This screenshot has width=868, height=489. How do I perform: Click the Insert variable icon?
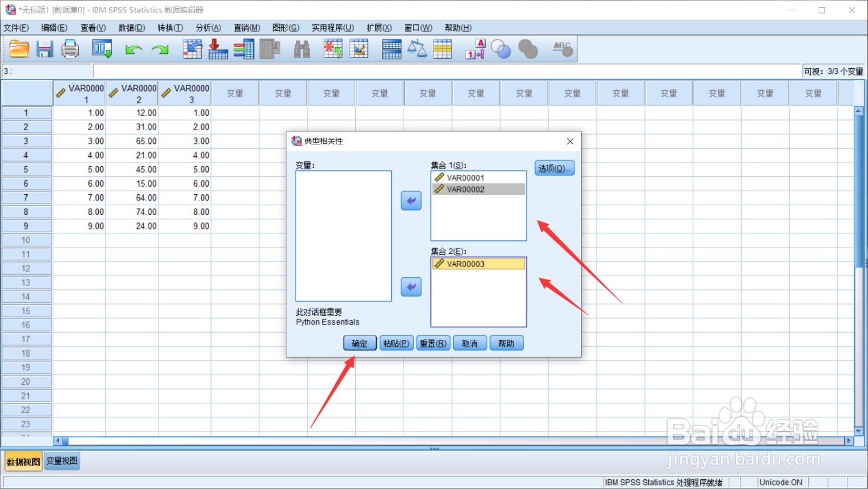coord(359,49)
